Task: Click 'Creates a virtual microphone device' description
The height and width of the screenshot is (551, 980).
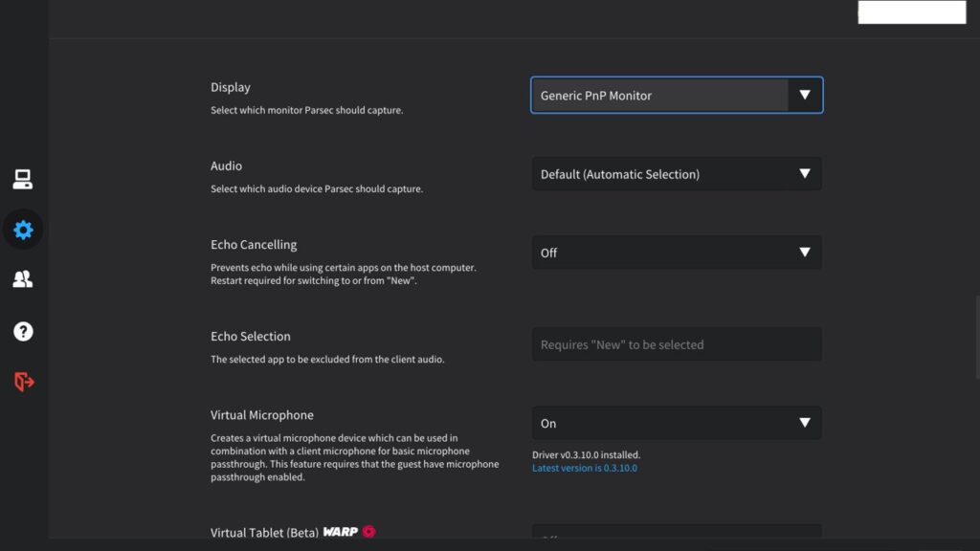Action: [x=354, y=457]
